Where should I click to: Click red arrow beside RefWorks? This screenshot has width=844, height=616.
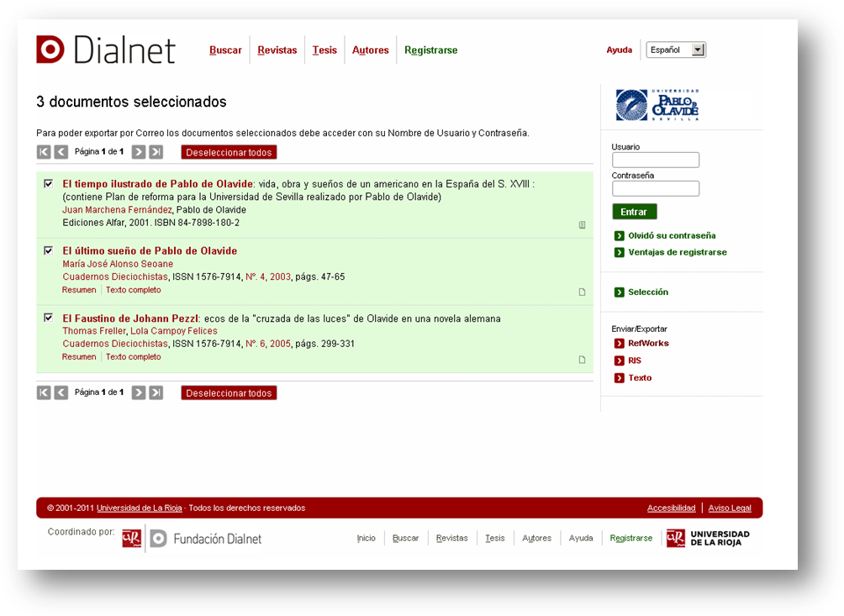click(619, 343)
